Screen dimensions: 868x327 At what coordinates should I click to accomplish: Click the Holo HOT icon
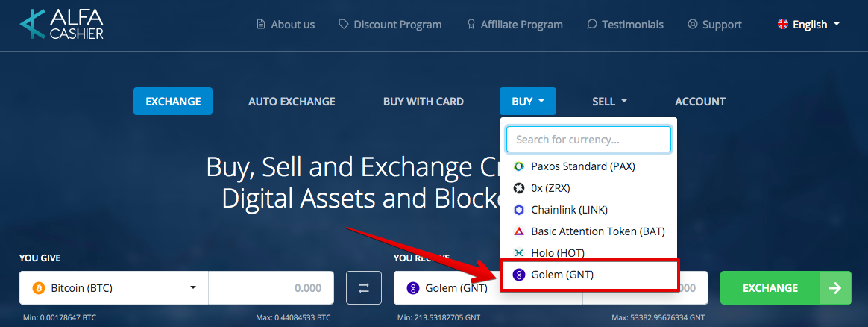coord(519,253)
